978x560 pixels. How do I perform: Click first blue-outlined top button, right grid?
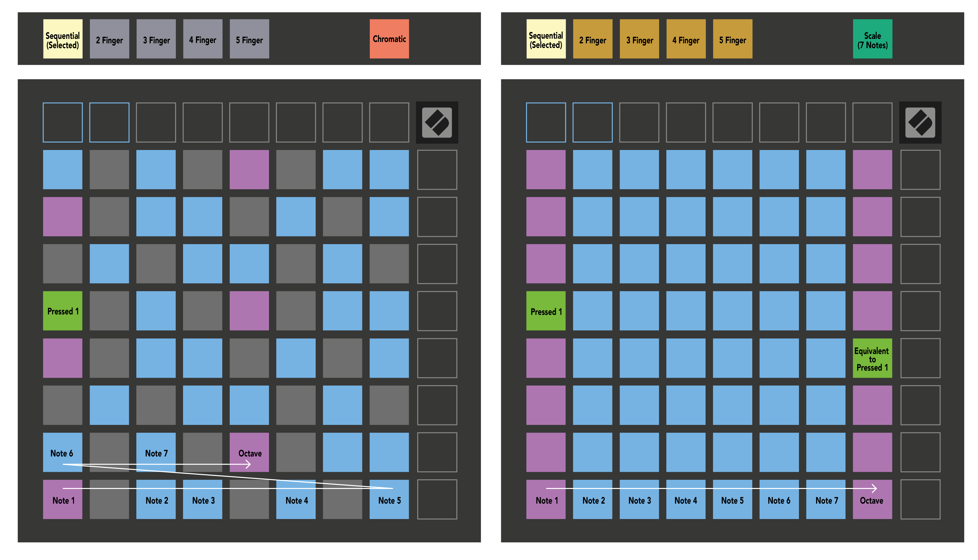(546, 122)
